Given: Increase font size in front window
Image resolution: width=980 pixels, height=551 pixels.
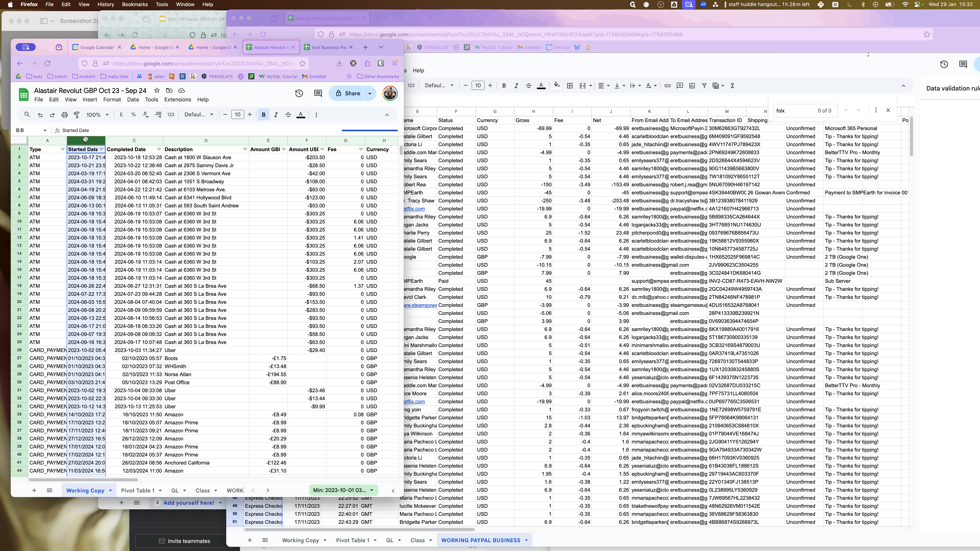Looking at the screenshot, I should tap(250, 114).
